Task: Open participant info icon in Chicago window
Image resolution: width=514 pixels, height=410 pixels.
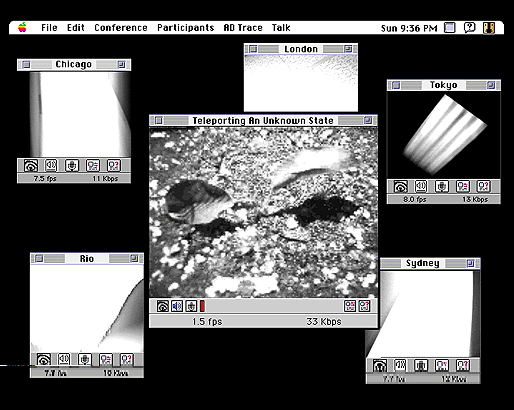Action: pos(93,165)
